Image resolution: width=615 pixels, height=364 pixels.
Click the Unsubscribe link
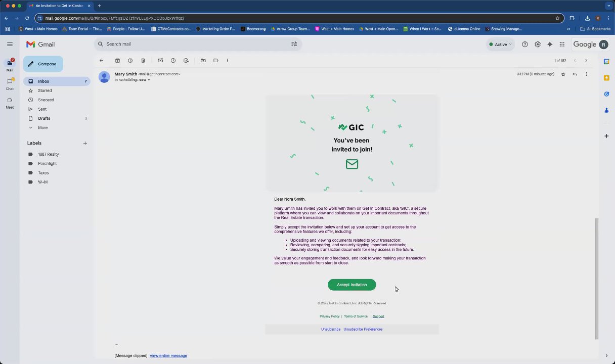pyautogui.click(x=331, y=329)
